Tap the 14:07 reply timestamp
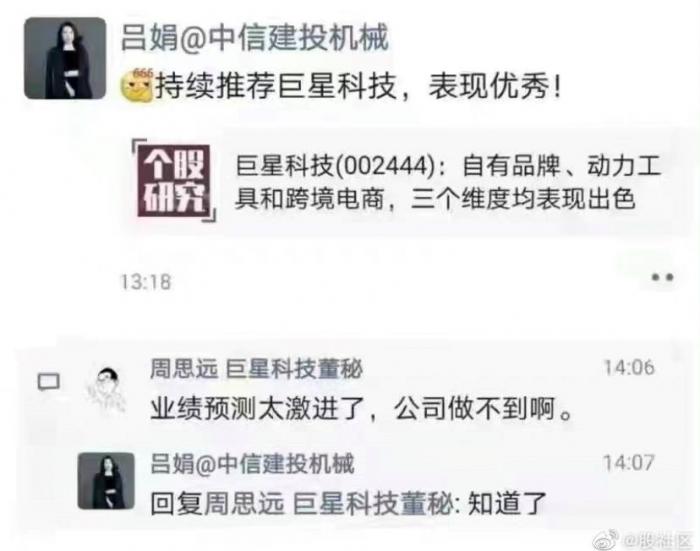Image resolution: width=700 pixels, height=551 pixels. click(x=629, y=463)
